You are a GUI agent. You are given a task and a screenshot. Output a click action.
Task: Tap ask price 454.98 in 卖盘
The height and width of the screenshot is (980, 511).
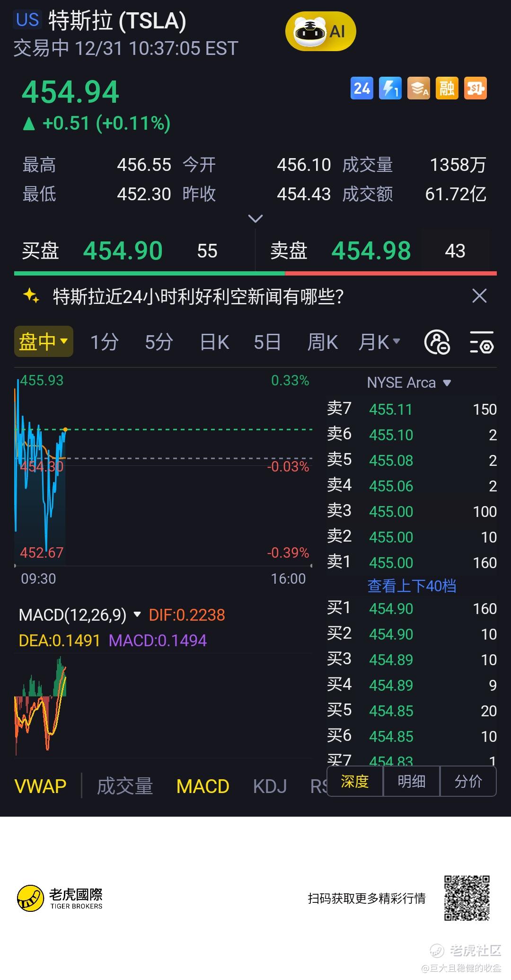tap(371, 250)
